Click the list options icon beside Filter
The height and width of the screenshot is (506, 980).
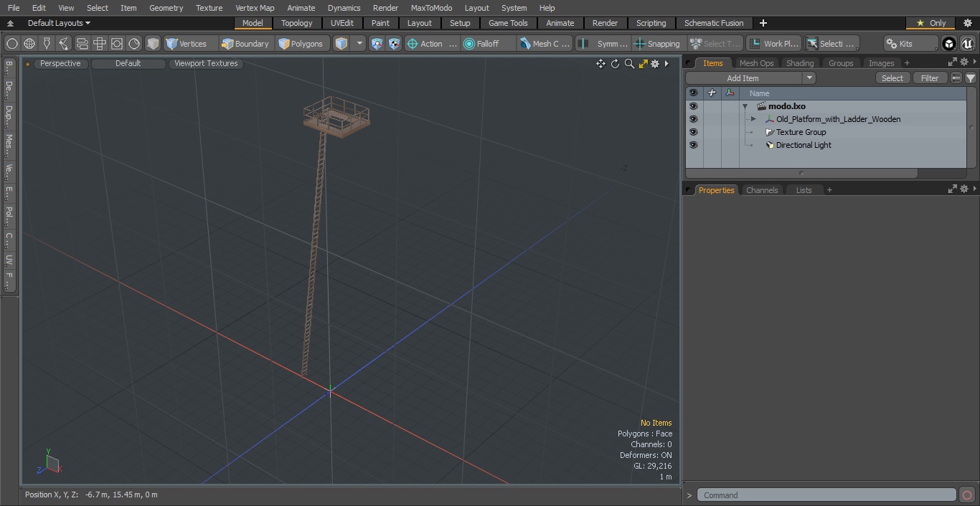click(956, 78)
